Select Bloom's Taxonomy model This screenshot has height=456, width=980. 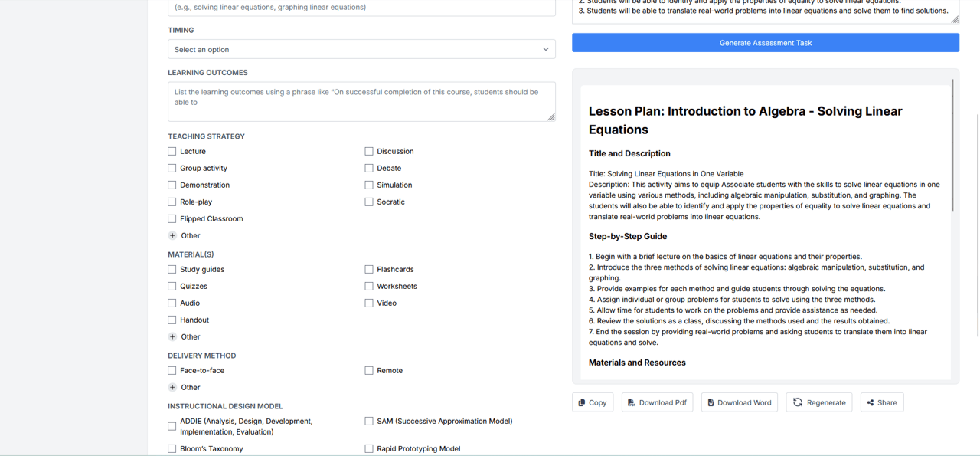point(171,448)
